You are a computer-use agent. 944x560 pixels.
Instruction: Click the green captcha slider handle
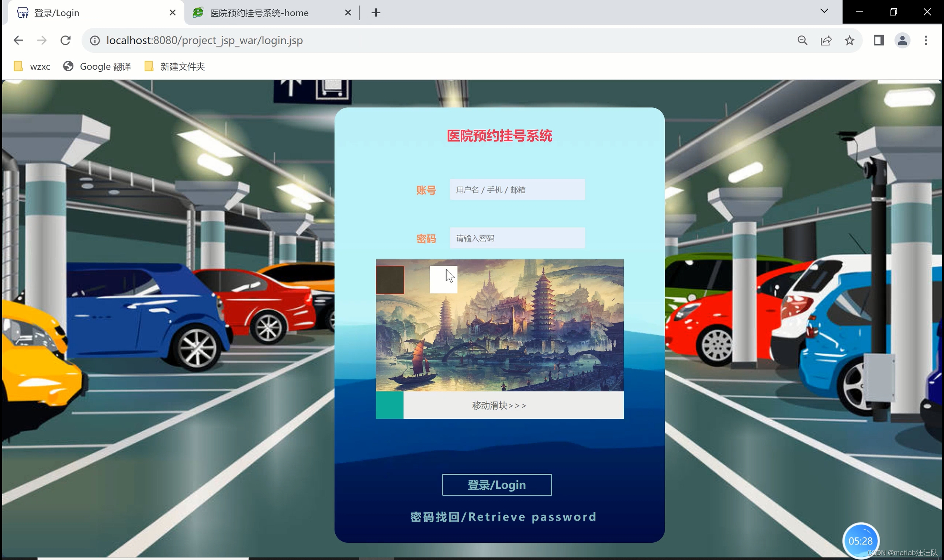pos(390,405)
